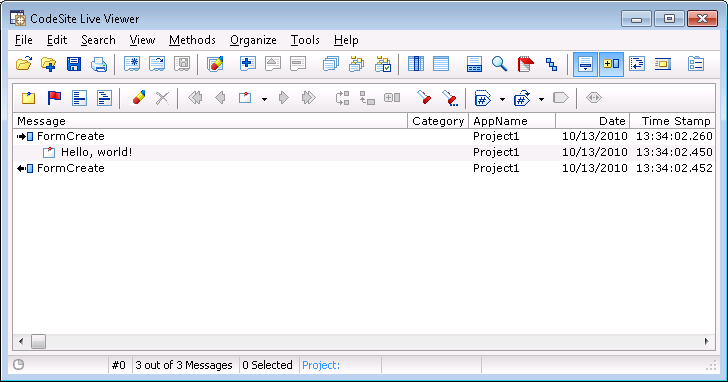This screenshot has height=382, width=728.
Task: Save the log with the floppy disk icon
Action: 74,64
